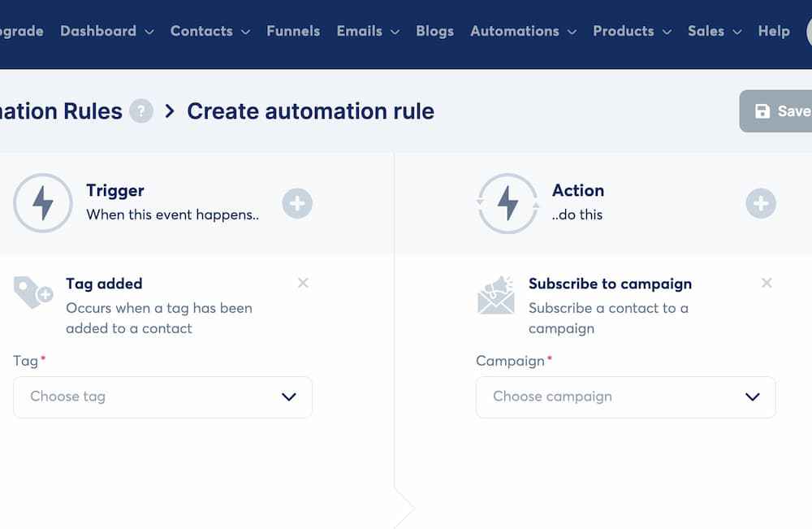The height and width of the screenshot is (529, 812).
Task: Open the Choose campaign dropdown
Action: pos(625,397)
